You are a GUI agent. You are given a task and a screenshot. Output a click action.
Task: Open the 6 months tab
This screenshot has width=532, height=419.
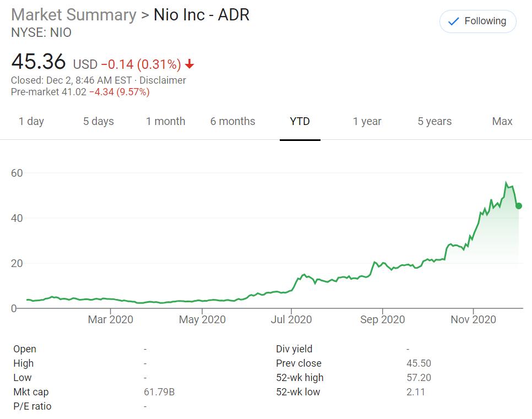(232, 122)
